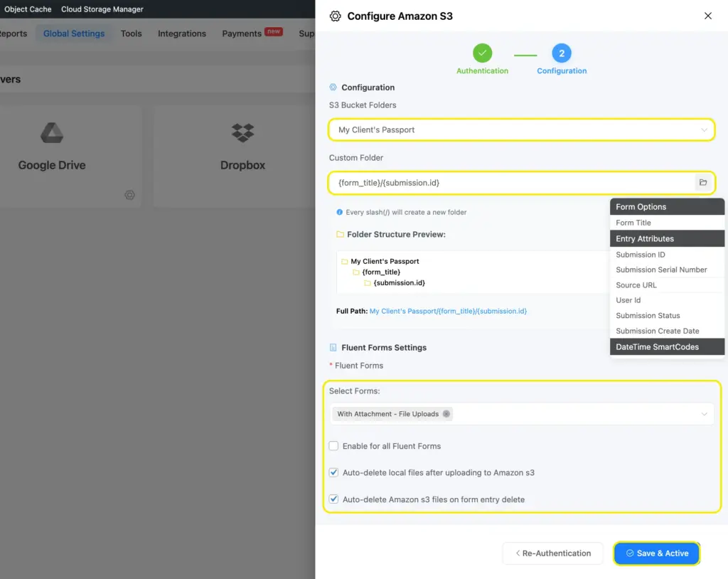Click the Re-Authentication button
The width and height of the screenshot is (728, 579).
click(x=552, y=553)
